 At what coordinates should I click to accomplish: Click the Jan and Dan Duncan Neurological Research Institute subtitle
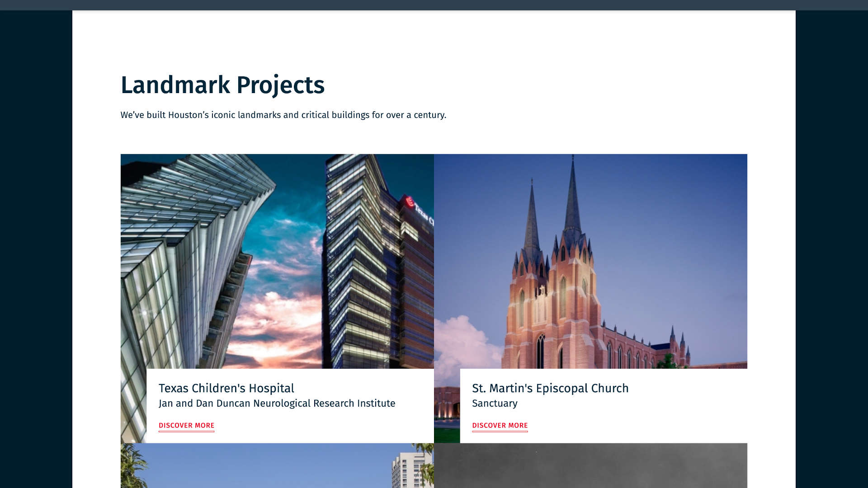click(x=277, y=404)
